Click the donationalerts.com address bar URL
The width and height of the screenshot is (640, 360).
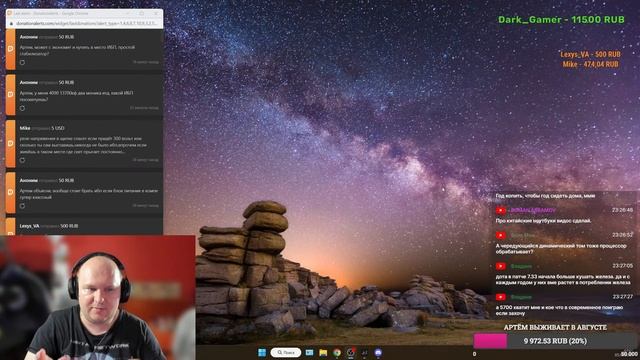86,24
